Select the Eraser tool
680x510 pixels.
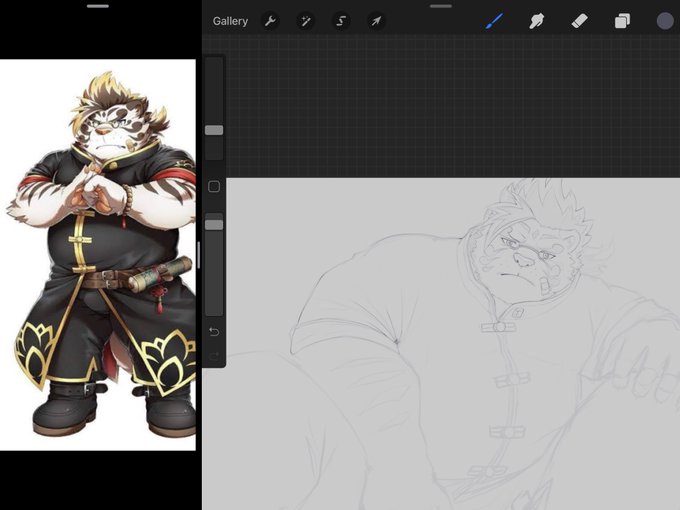click(x=579, y=21)
